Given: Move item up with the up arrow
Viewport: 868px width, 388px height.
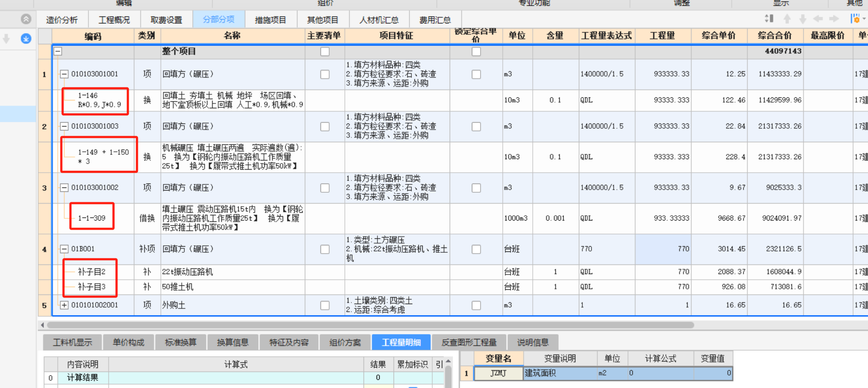Looking at the screenshot, I should click(x=787, y=19).
